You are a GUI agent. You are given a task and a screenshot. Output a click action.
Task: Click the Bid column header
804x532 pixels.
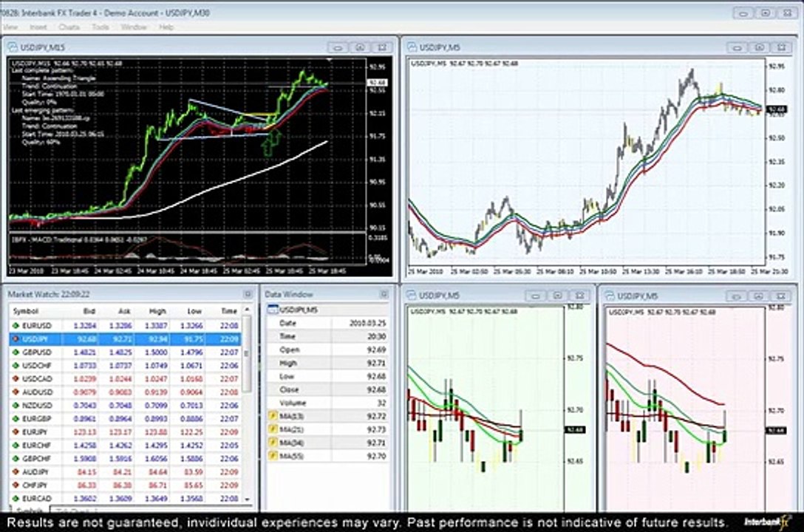tap(89, 311)
